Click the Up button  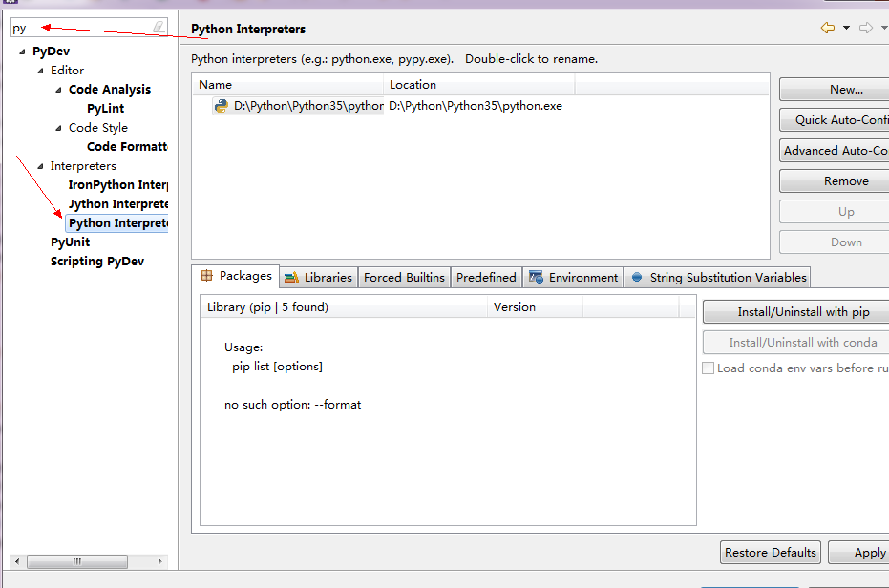tap(834, 212)
